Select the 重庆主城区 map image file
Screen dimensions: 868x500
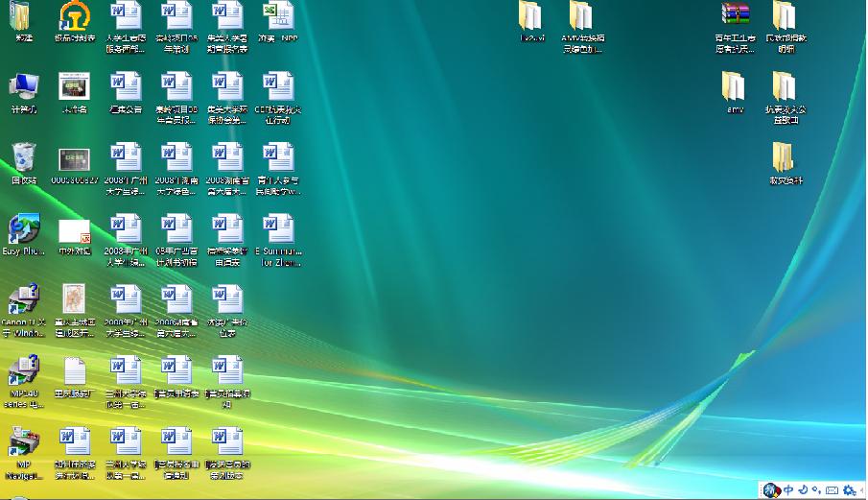[x=75, y=299]
